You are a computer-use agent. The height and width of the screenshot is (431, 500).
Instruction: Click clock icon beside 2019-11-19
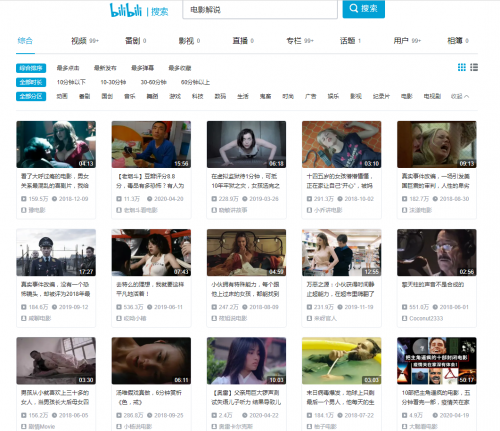point(340,307)
